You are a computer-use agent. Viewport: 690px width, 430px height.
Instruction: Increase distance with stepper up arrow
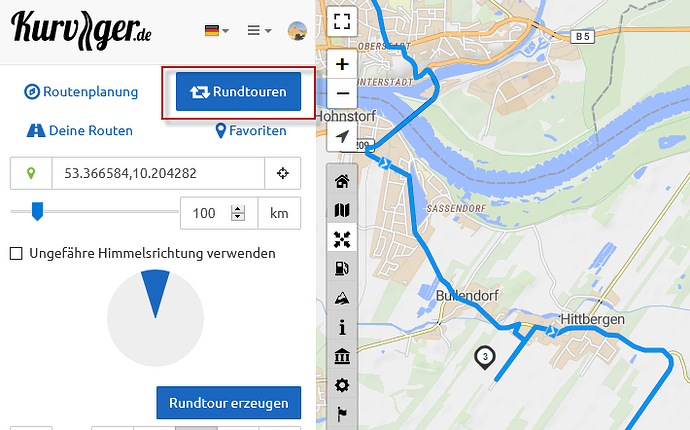tap(238, 209)
